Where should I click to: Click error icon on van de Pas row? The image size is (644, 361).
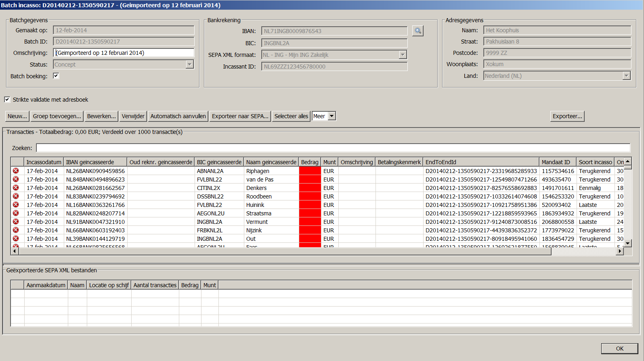point(16,179)
